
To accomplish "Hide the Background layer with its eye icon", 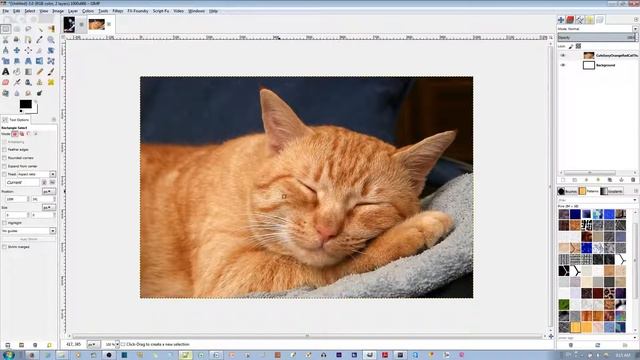I will point(563,65).
